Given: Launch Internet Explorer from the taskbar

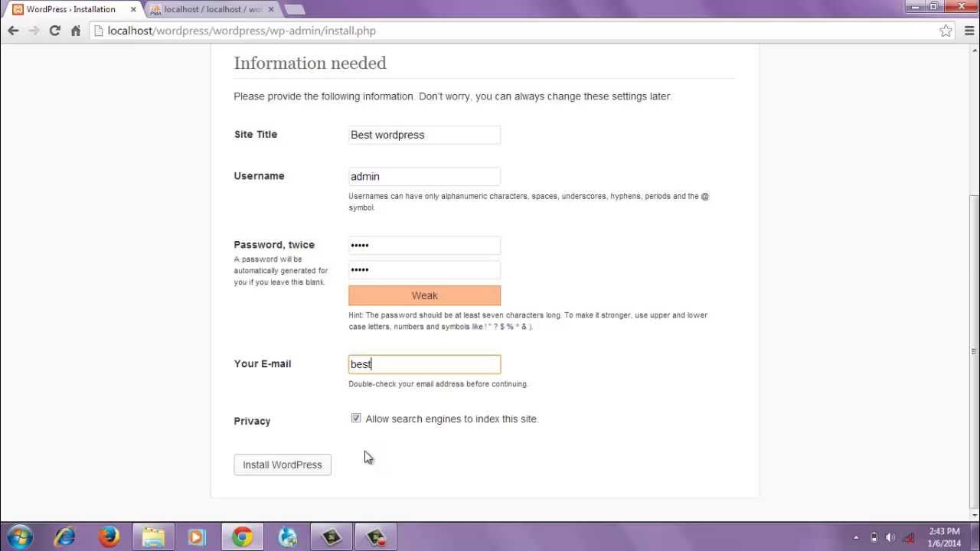Looking at the screenshot, I should 64,537.
